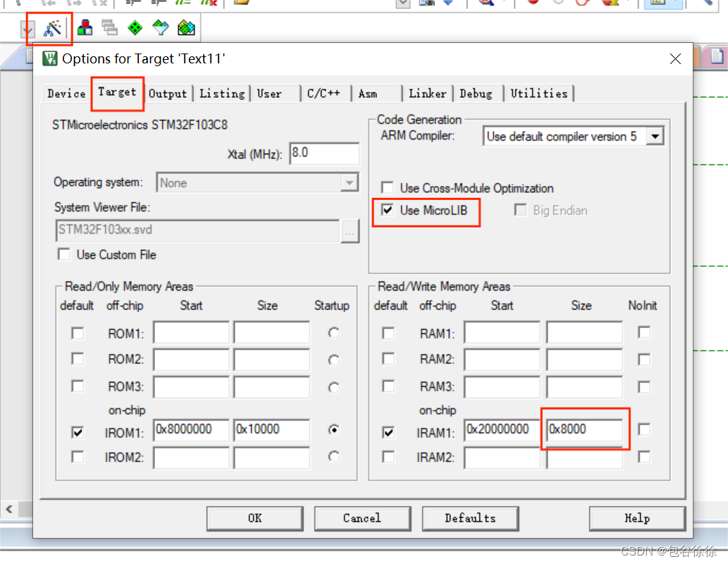Select the ROM1 Startup radio button
This screenshot has height=564, width=728.
coord(333,332)
